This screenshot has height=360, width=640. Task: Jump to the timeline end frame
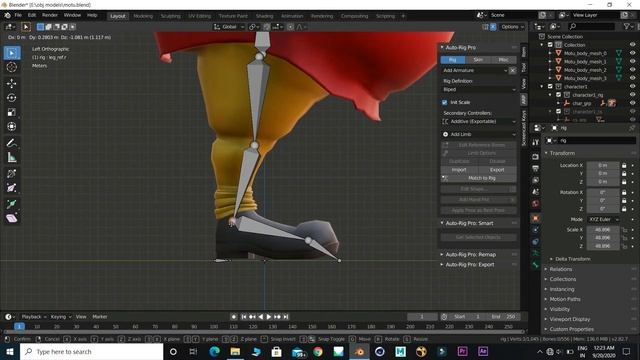pyautogui.click(x=286, y=317)
